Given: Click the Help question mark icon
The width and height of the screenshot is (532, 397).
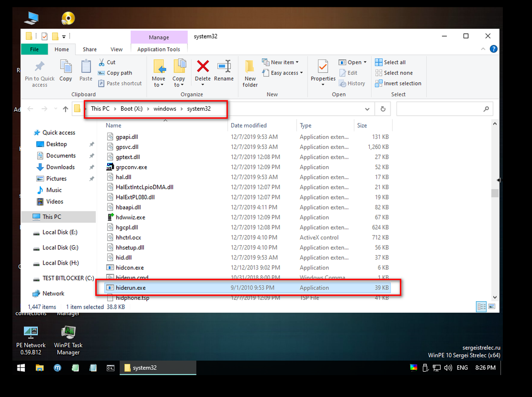Looking at the screenshot, I should coord(494,49).
